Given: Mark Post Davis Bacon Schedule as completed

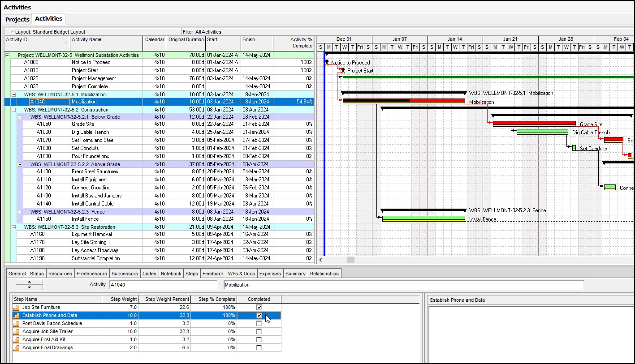Looking at the screenshot, I should pyautogui.click(x=259, y=324).
